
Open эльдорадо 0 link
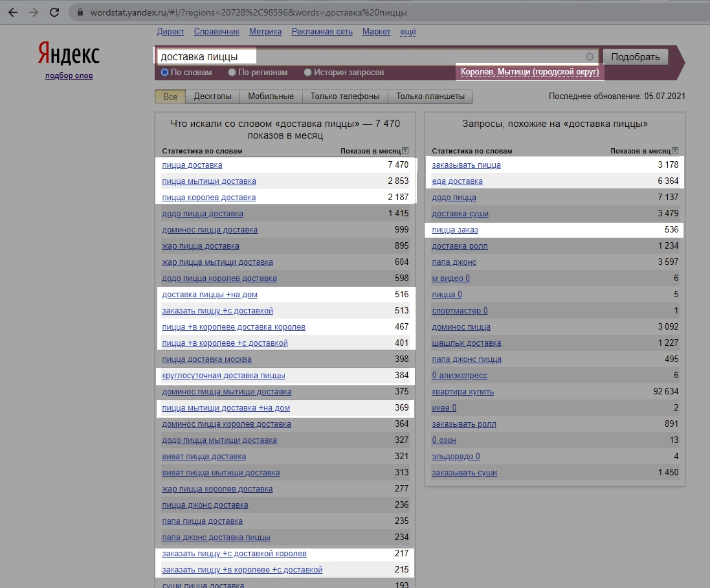tap(456, 457)
